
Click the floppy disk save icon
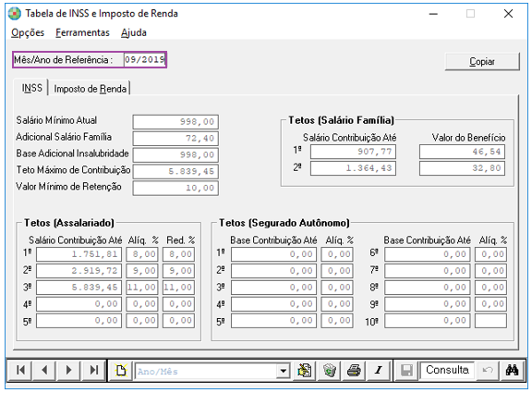tap(406, 370)
